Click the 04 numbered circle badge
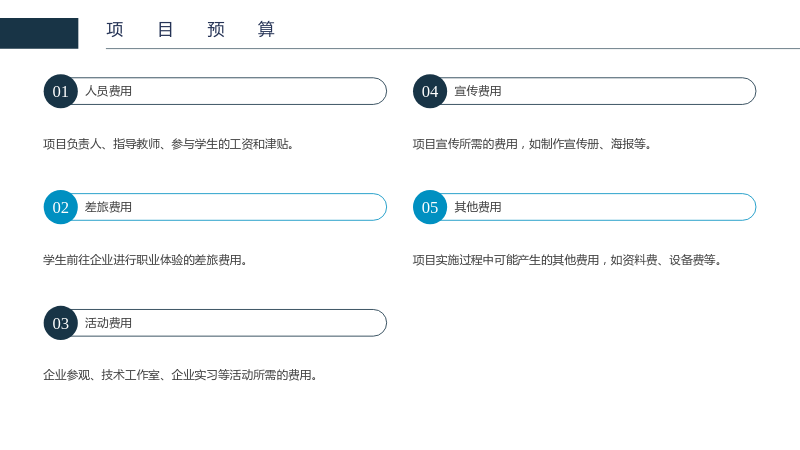The width and height of the screenshot is (800, 450). click(430, 91)
